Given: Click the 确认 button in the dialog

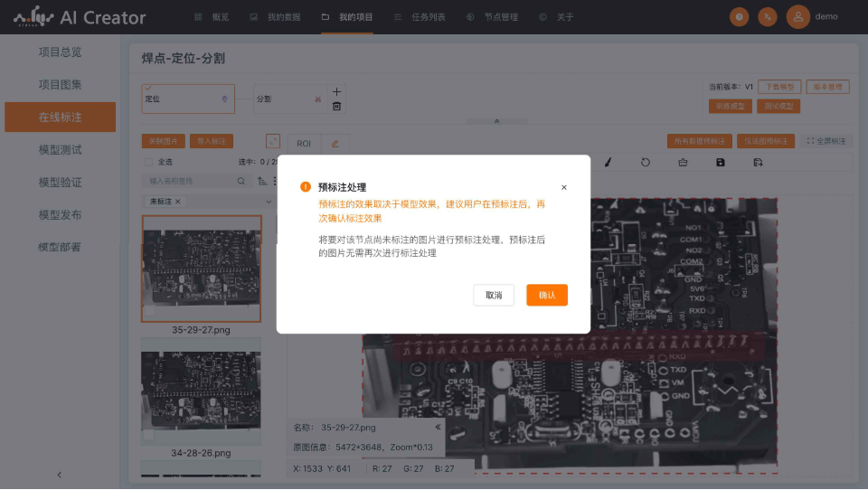Looking at the screenshot, I should pyautogui.click(x=546, y=296).
